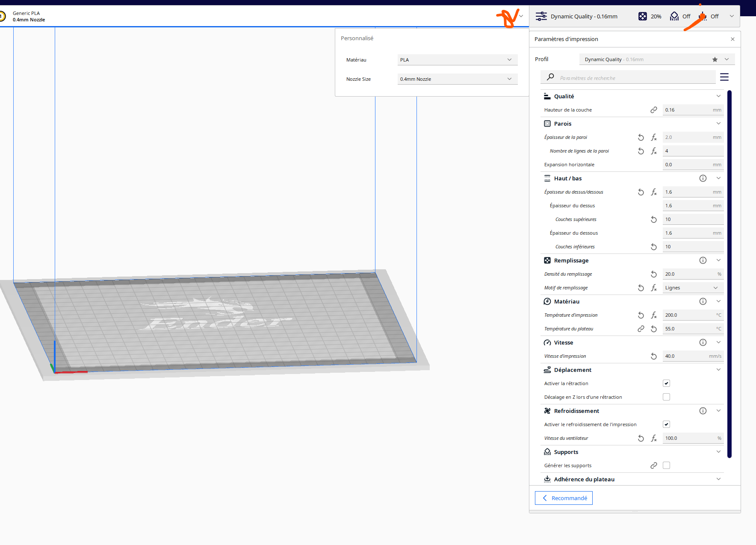Show info for Haut / bas section
The height and width of the screenshot is (545, 756).
pyautogui.click(x=703, y=178)
